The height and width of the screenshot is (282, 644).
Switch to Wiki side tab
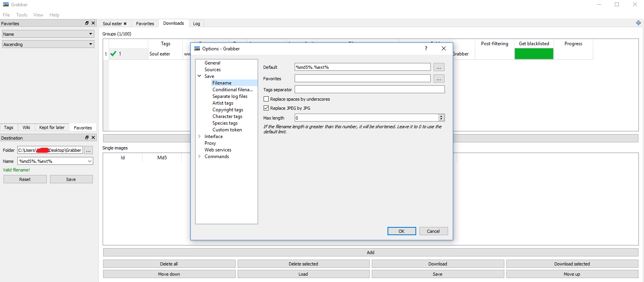point(26,127)
